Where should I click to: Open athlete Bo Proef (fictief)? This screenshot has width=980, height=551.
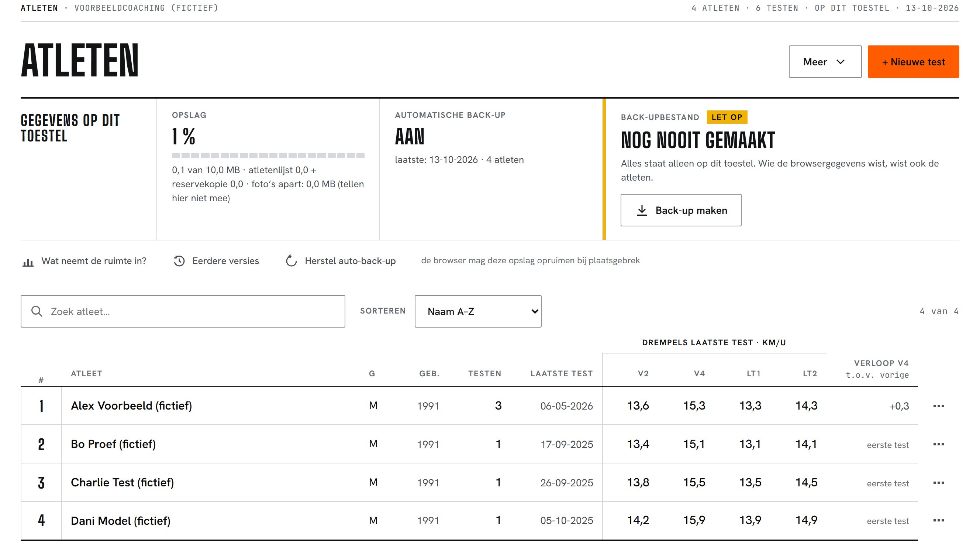pos(113,444)
